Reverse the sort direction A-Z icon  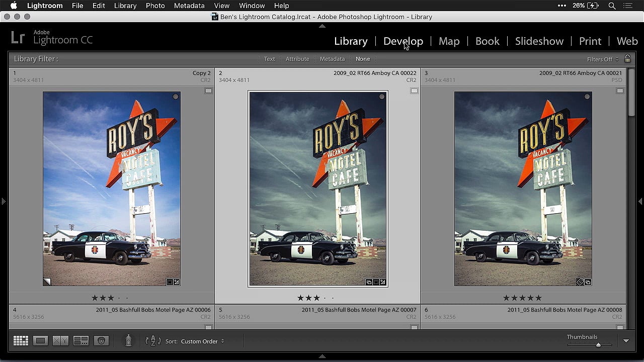tap(153, 341)
